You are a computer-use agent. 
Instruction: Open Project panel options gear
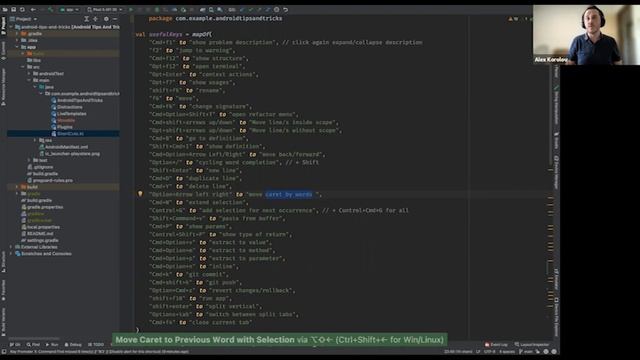[106, 19]
